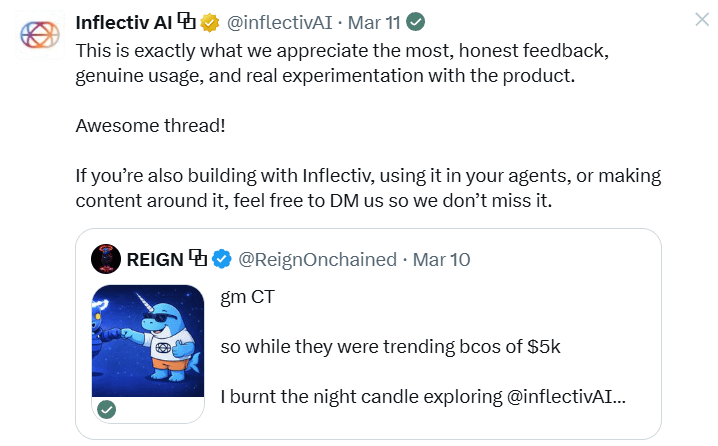Open the Mar 10 timestamp on quoted post

coord(441,259)
